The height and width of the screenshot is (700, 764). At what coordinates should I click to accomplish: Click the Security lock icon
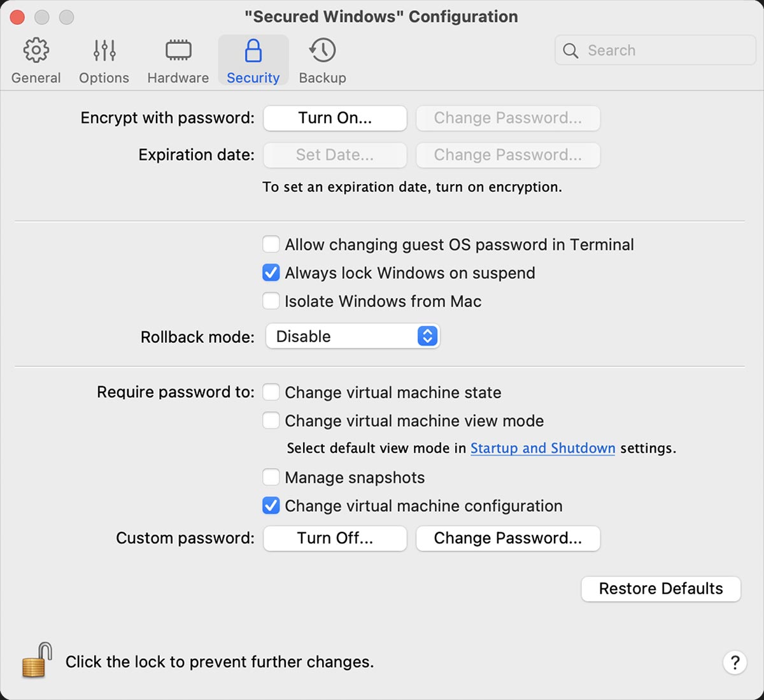(253, 50)
